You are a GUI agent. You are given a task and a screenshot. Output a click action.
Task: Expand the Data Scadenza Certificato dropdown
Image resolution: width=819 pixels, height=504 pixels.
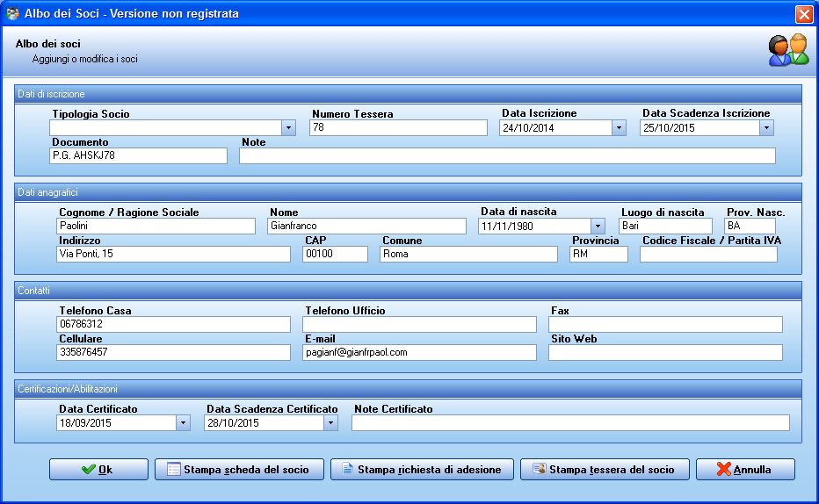pos(330,423)
